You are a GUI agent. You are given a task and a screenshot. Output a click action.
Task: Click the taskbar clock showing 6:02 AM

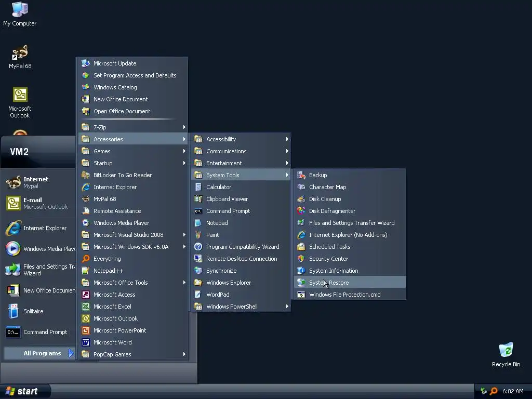513,391
